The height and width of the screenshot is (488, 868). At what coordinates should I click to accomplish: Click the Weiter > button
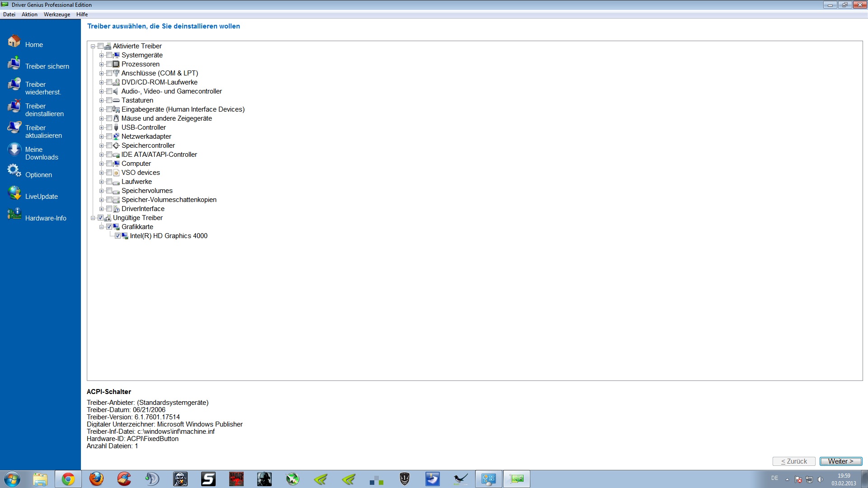click(x=840, y=461)
